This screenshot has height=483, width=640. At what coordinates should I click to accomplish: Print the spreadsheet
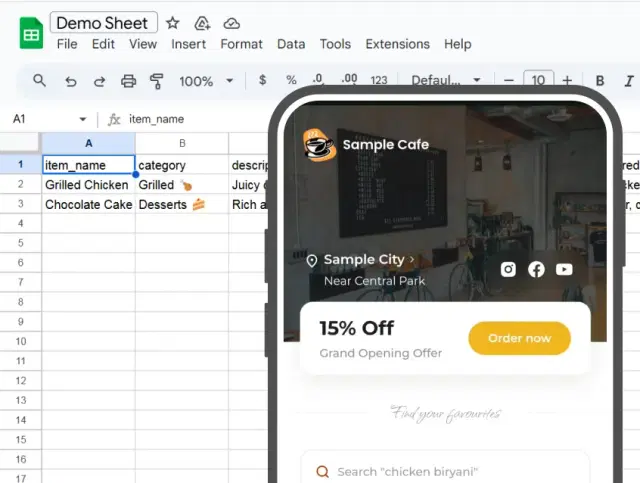click(x=128, y=81)
